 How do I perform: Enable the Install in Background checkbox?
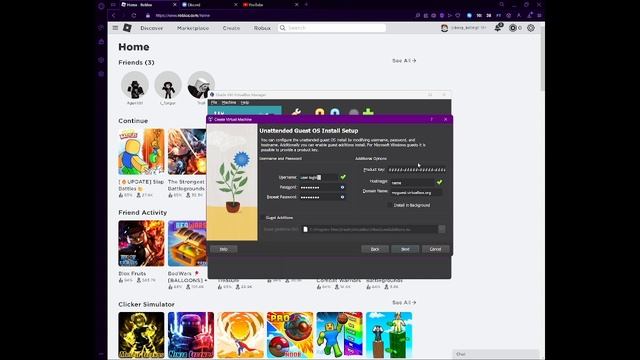391,205
